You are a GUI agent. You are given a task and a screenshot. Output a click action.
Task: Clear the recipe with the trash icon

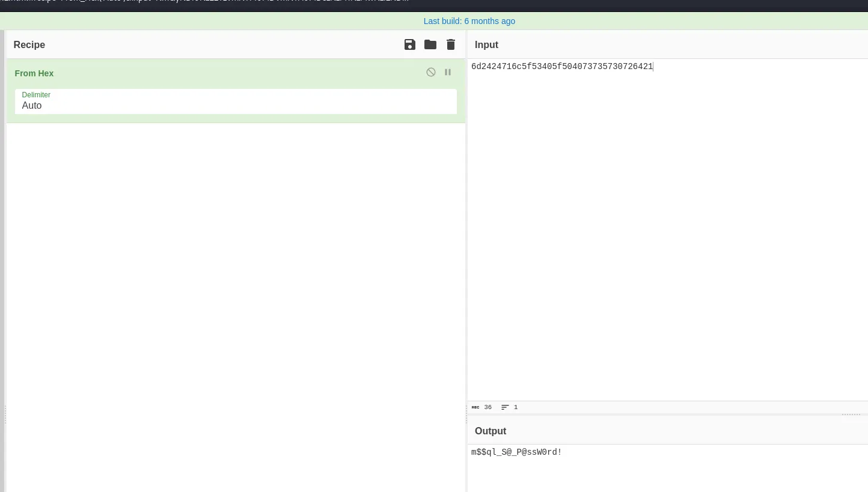(451, 44)
